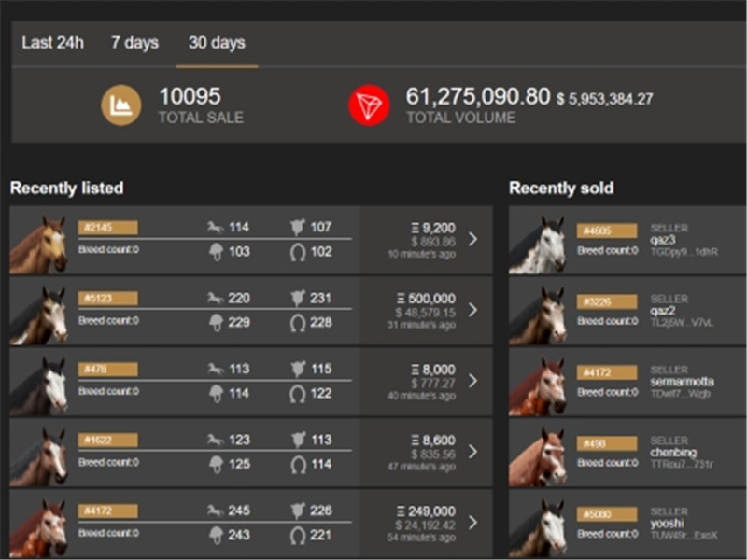The width and height of the screenshot is (747, 560).
Task: Click the #4605 badge in Recently sold
Action: pyautogui.click(x=607, y=231)
